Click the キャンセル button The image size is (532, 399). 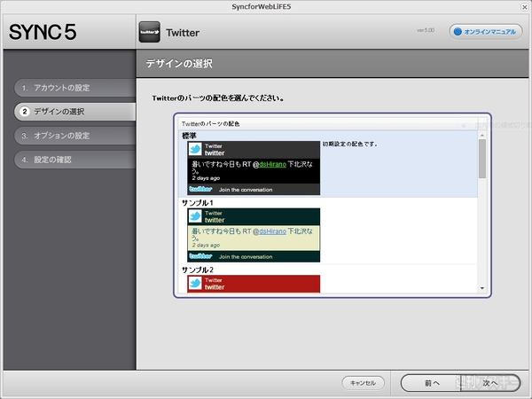(x=363, y=383)
